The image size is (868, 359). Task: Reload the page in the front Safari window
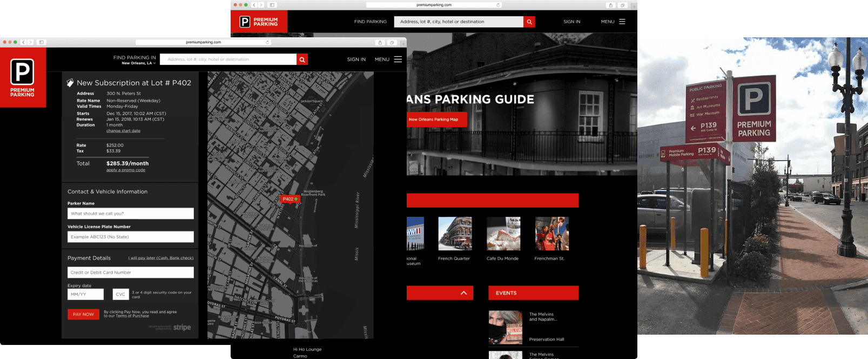[267, 42]
